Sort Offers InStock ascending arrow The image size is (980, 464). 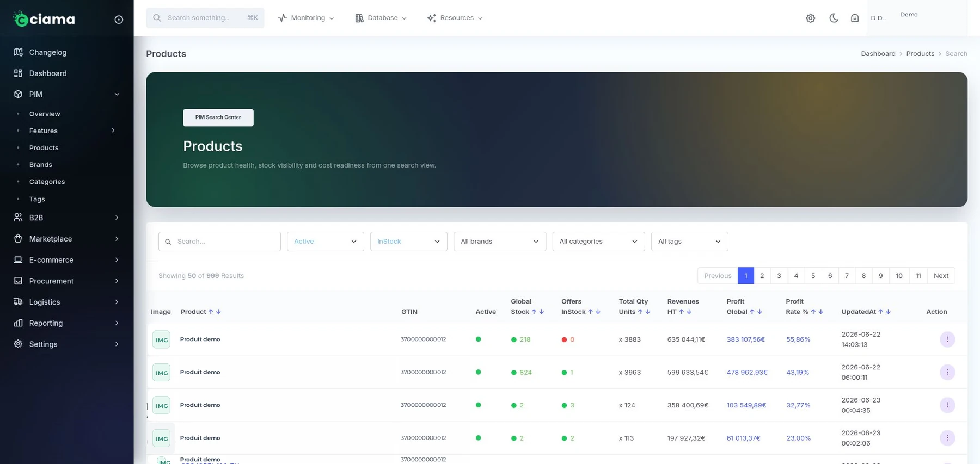(590, 312)
